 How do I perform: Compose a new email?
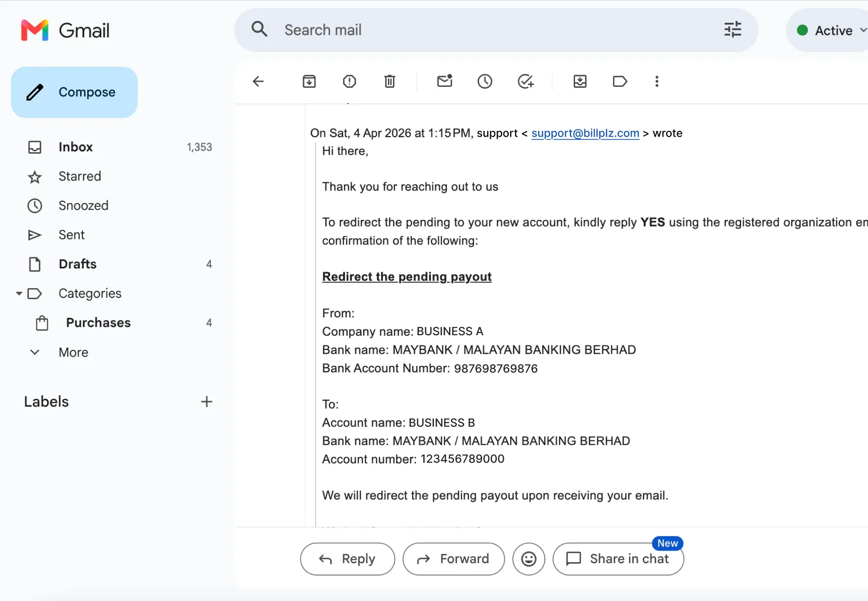(x=74, y=92)
